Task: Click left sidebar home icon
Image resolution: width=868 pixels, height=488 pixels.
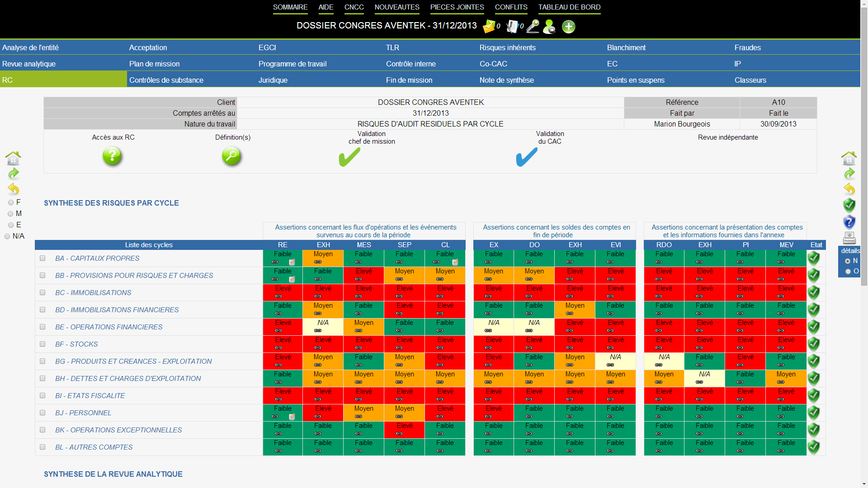Action: coord(13,158)
